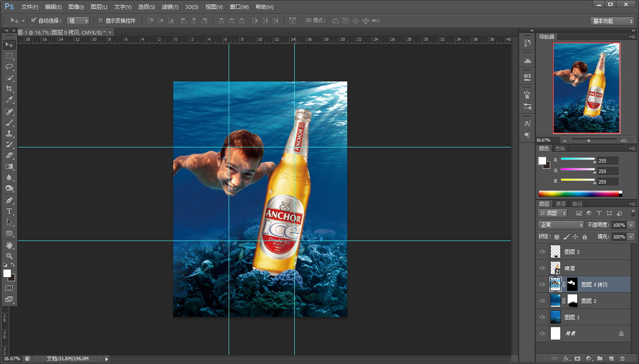639x364 pixels.
Task: Select the Hand tool
Action: coord(9,245)
